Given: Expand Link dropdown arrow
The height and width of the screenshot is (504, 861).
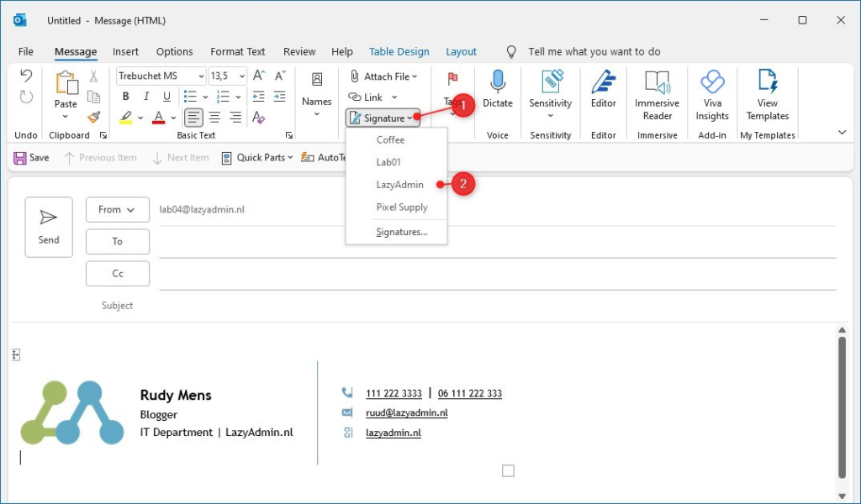Looking at the screenshot, I should pyautogui.click(x=394, y=97).
